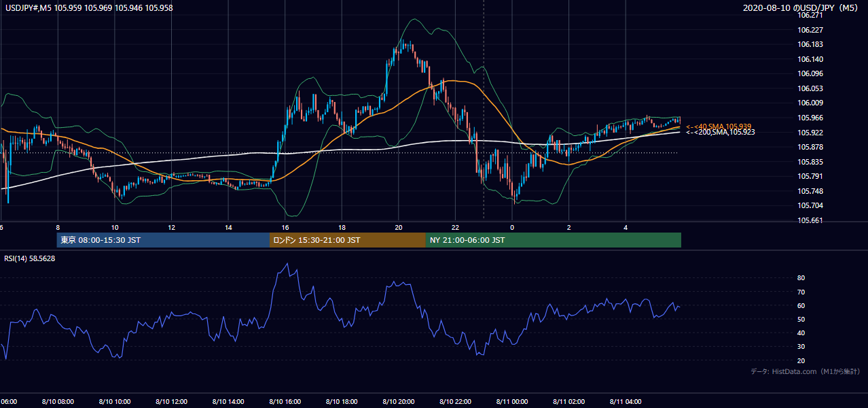Click hour tick 22 under the price chart
The height and width of the screenshot is (408, 868).
(x=455, y=227)
